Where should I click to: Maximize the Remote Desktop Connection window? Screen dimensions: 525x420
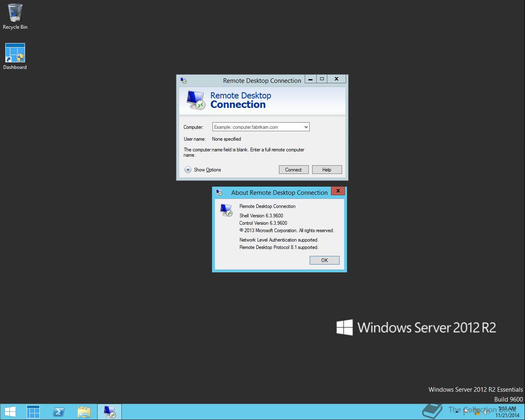point(322,79)
